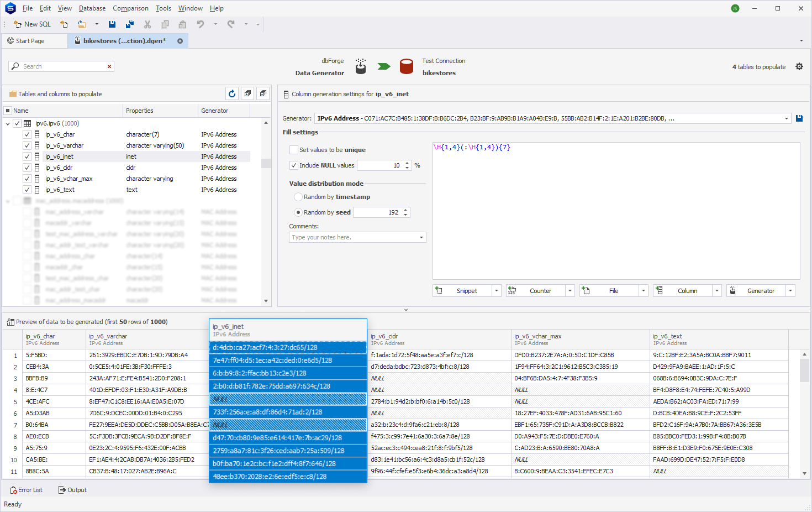Click the JS user account avatar
Image resolution: width=812 pixels, height=512 pixels.
735,8
